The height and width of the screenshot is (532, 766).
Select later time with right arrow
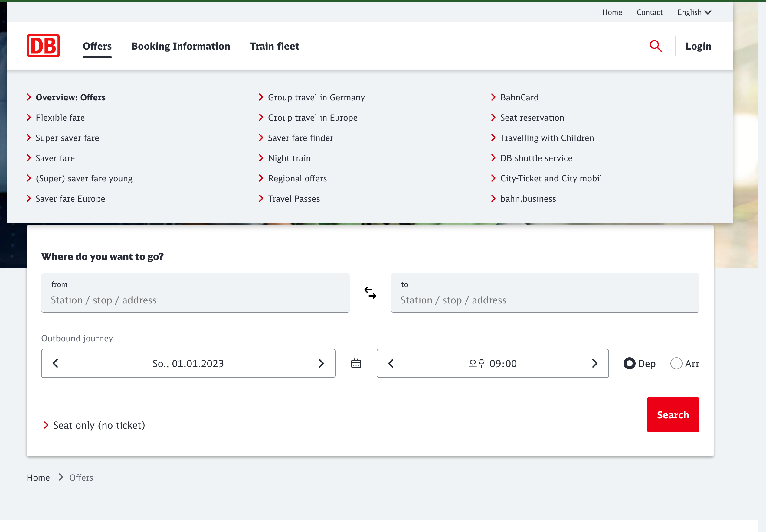click(594, 363)
